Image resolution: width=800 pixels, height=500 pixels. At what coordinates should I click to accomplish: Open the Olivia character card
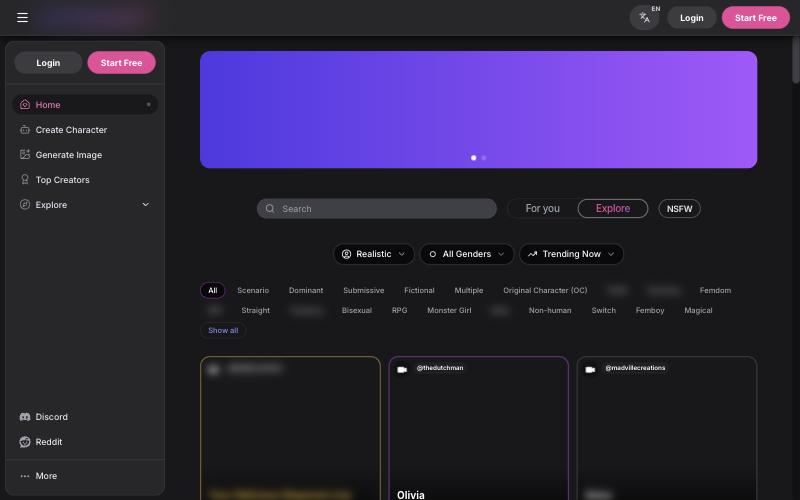point(479,428)
